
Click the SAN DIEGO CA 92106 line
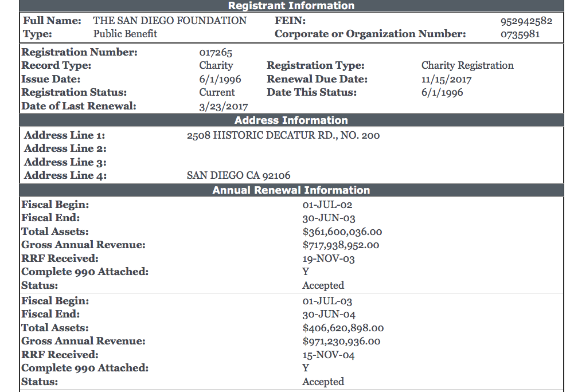coord(239,175)
